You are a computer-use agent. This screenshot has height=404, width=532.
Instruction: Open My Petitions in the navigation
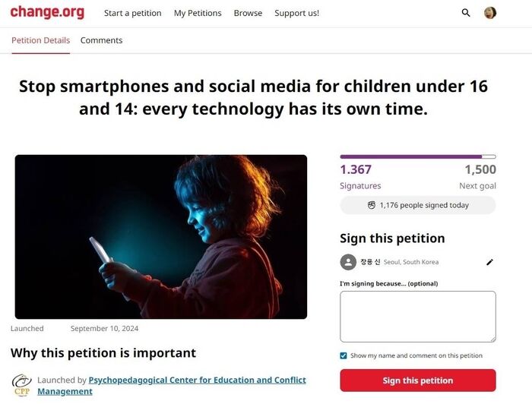click(x=198, y=13)
